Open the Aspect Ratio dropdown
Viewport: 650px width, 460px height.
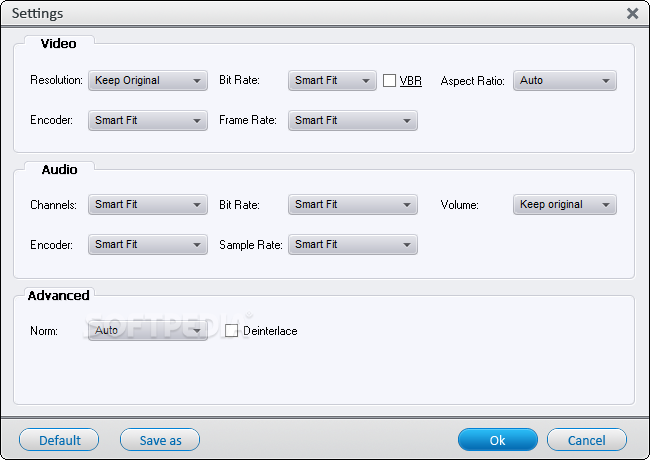tap(565, 80)
